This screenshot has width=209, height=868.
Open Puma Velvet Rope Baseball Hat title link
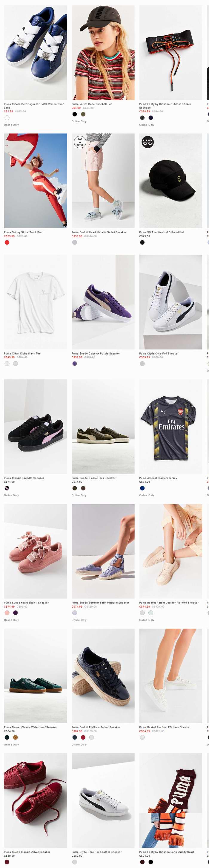coord(92,104)
